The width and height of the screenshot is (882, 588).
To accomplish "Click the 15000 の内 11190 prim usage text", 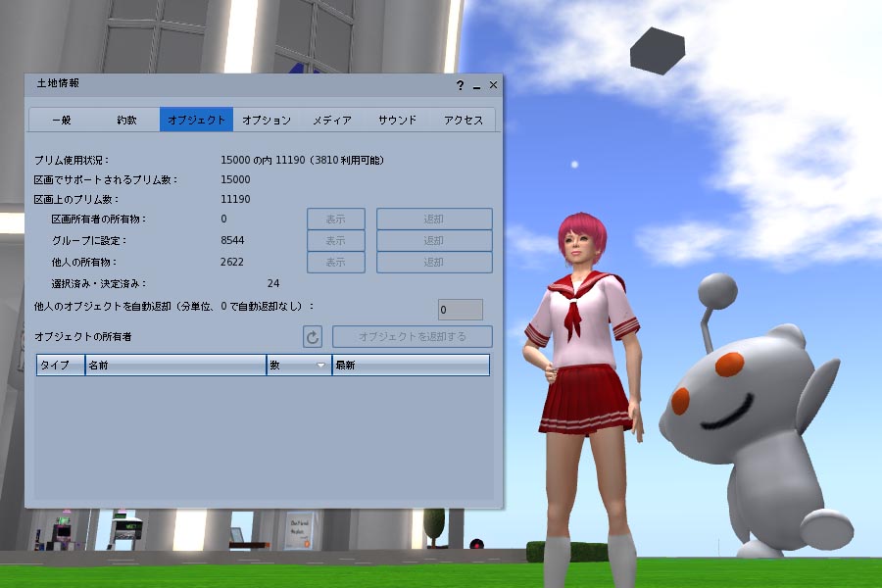I will tap(302, 161).
